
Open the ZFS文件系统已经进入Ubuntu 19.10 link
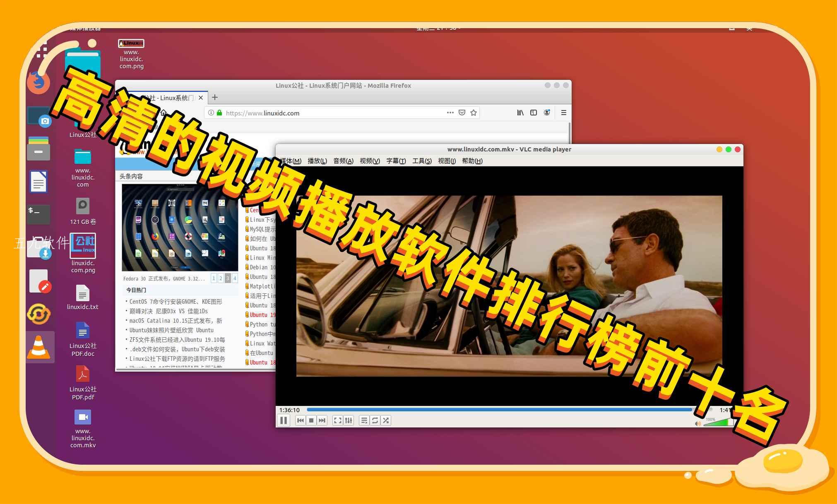click(x=177, y=340)
